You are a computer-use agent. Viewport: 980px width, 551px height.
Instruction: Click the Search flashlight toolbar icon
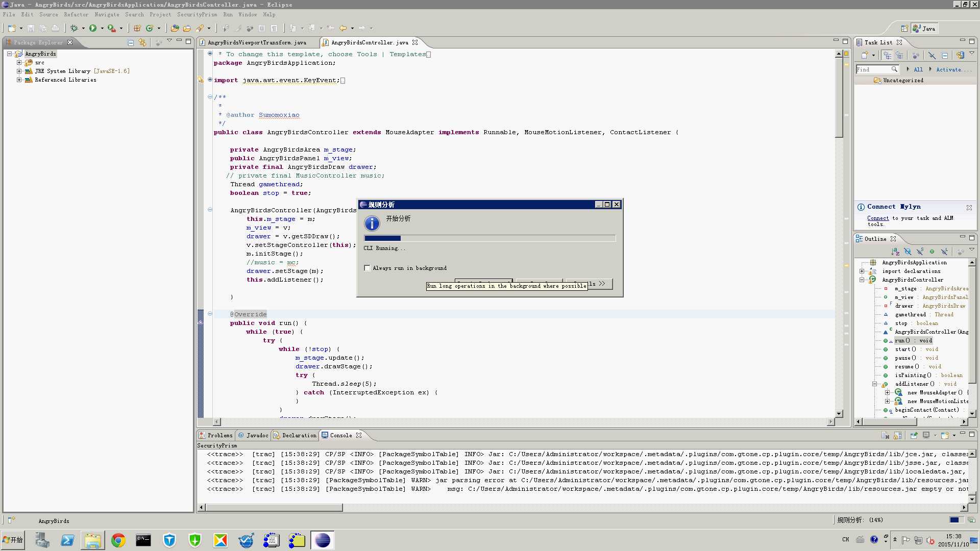tap(200, 29)
